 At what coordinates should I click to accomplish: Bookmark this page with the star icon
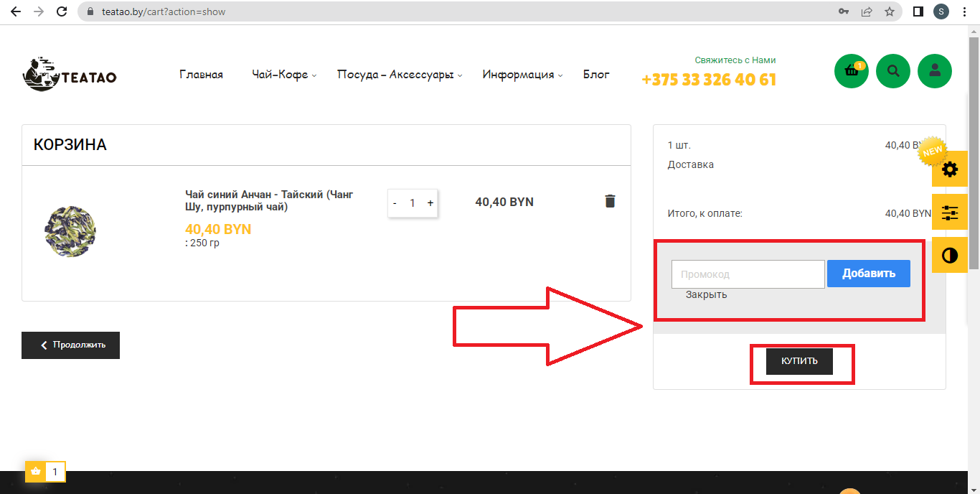point(890,11)
